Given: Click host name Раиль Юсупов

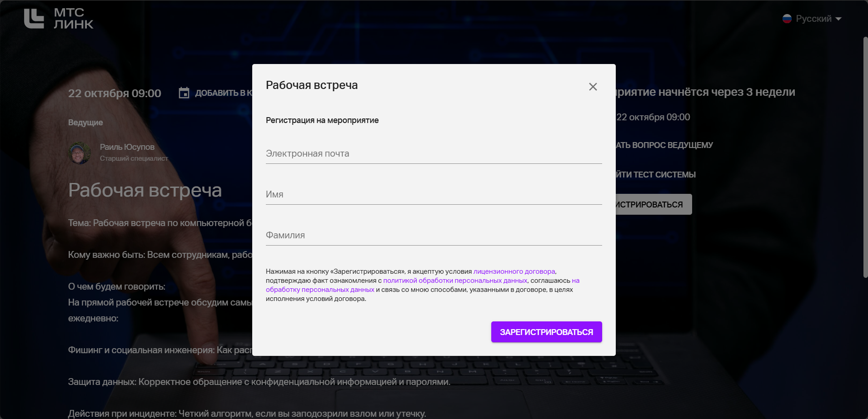Looking at the screenshot, I should [x=127, y=147].
